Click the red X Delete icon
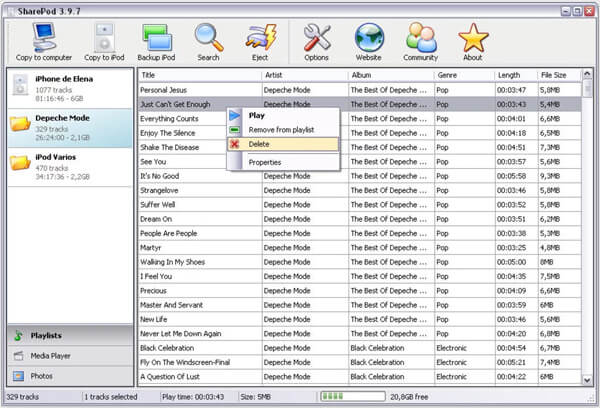The height and width of the screenshot is (408, 600). tap(235, 144)
